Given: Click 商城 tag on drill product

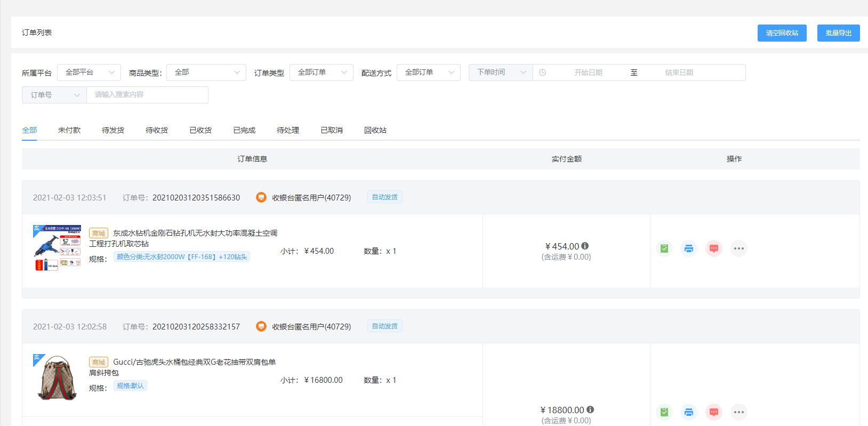Looking at the screenshot, I should click(99, 233).
